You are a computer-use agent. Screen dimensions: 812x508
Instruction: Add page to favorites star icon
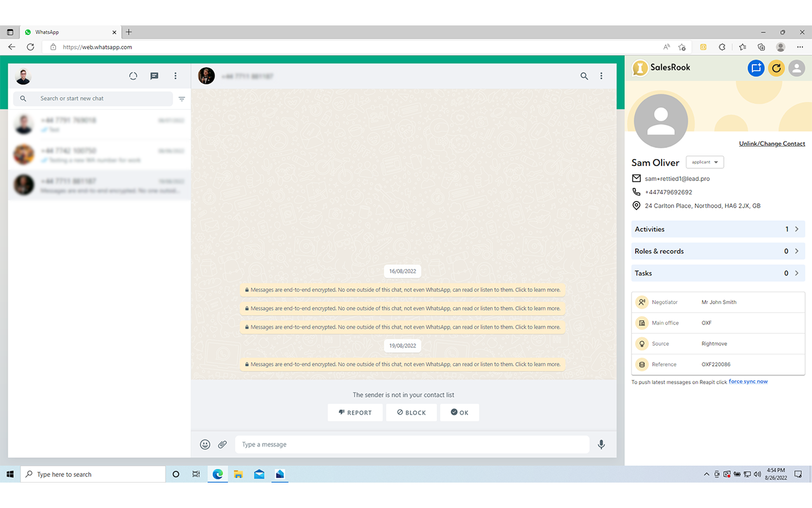tap(682, 47)
